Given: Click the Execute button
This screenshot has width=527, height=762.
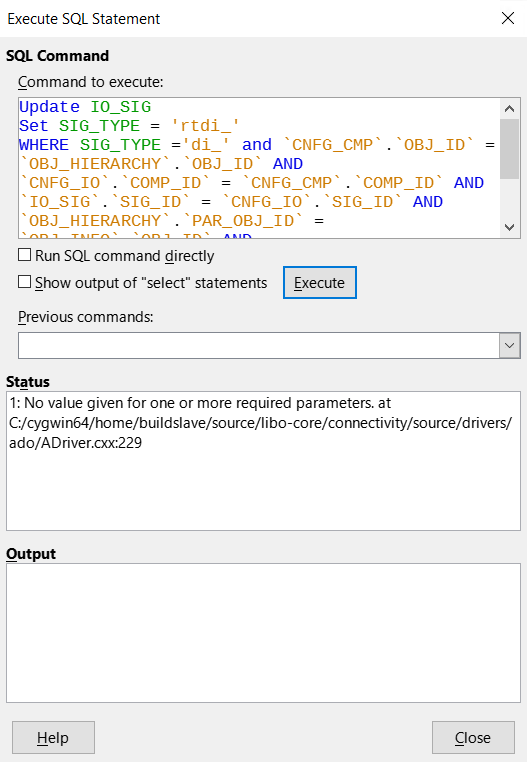Looking at the screenshot, I should (x=319, y=282).
